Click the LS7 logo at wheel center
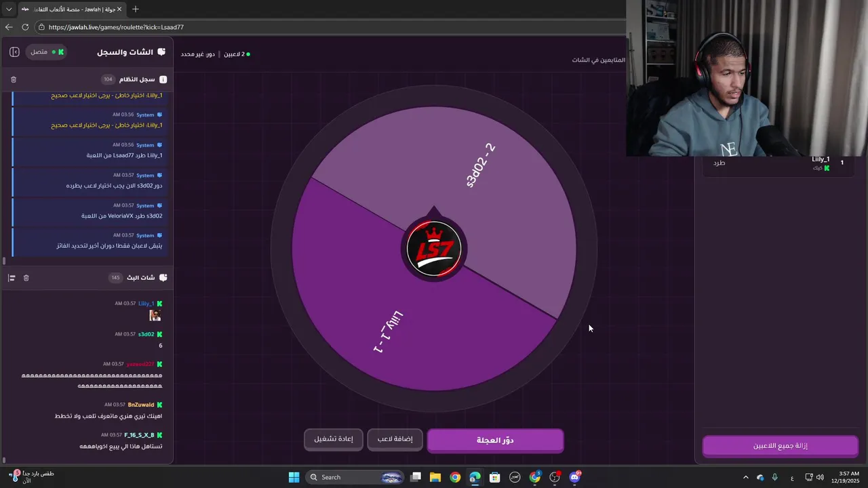 coord(434,249)
